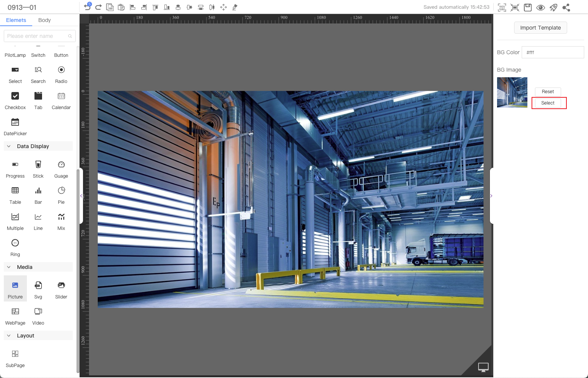Image resolution: width=588 pixels, height=378 pixels.
Task: Click the BG Color input field
Action: (x=552, y=52)
